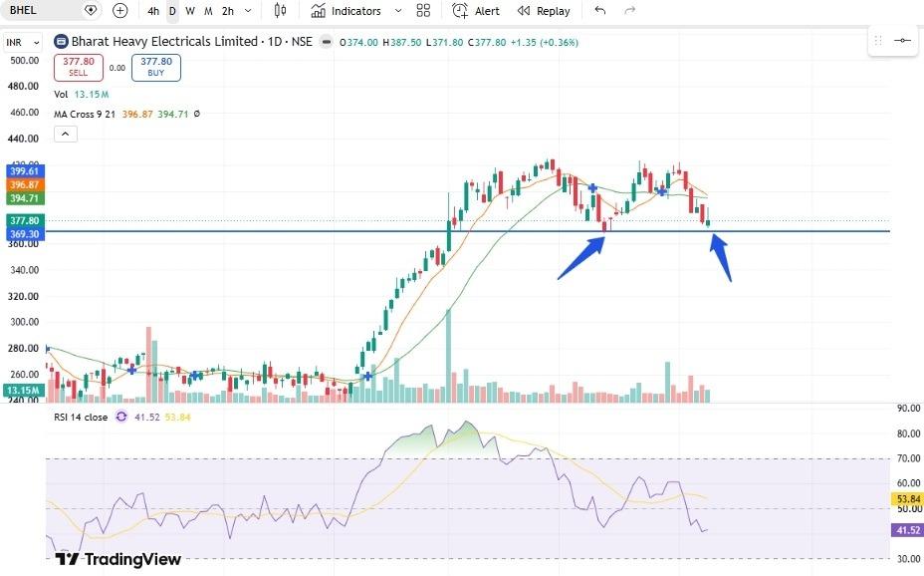The width and height of the screenshot is (924, 576).
Task: Click the +1.35 (+0.36%) change value
Action: tap(545, 43)
